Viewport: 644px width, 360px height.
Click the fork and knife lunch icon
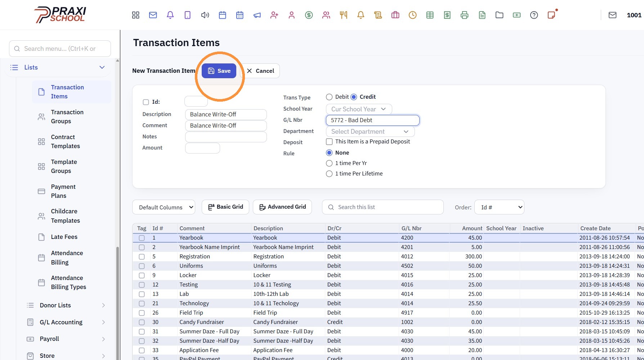pos(344,15)
